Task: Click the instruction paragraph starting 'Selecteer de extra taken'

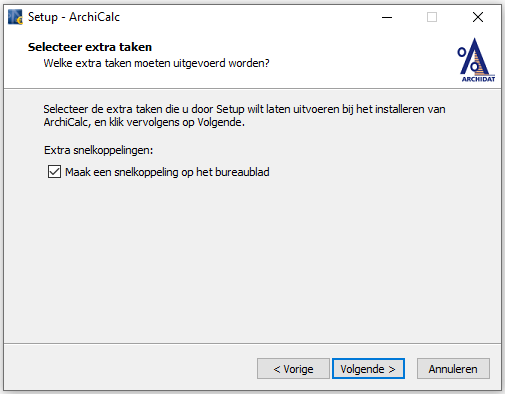Action: click(x=244, y=116)
